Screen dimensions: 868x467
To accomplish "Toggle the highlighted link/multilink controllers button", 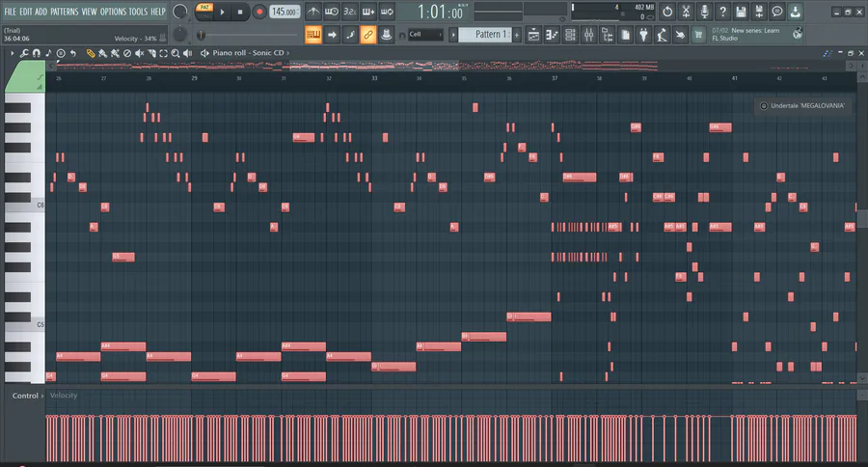I will coord(368,35).
